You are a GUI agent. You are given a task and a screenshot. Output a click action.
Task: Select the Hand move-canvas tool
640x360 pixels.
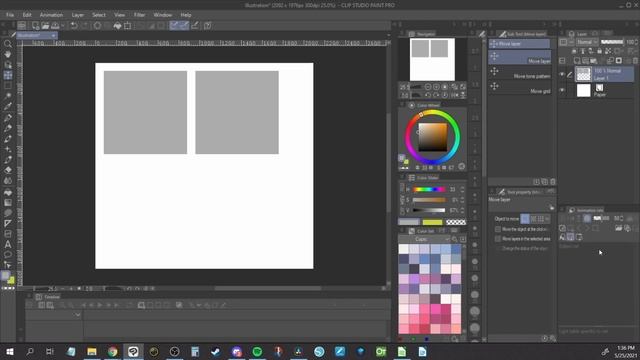coord(7,54)
